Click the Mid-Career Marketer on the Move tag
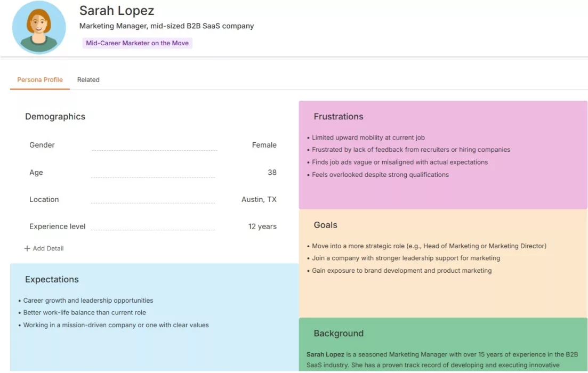Image resolution: width=588 pixels, height=373 pixels. 137,43
